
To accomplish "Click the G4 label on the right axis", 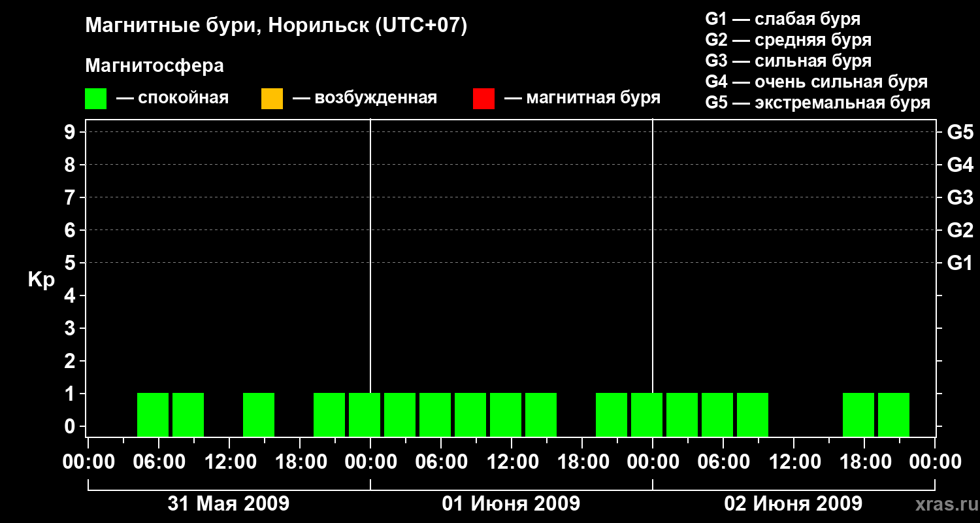I will point(960,165).
